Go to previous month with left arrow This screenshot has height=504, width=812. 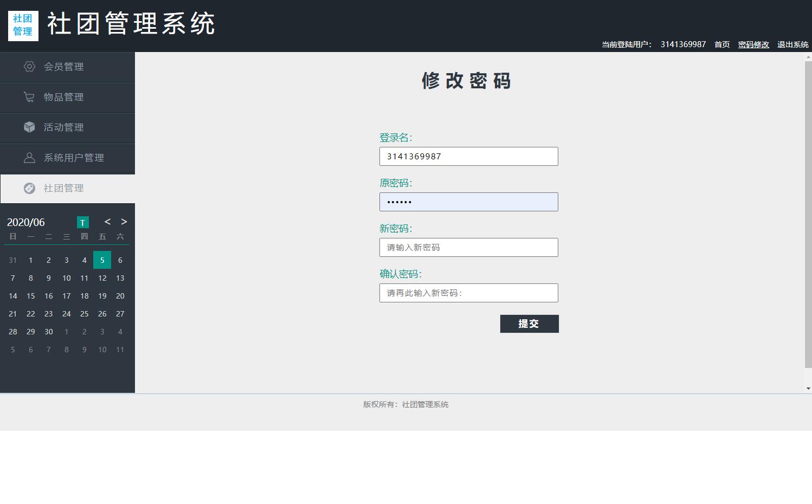[107, 222]
